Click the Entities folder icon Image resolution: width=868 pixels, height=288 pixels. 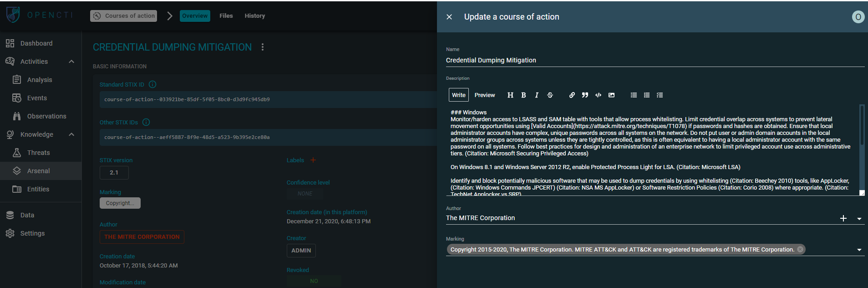click(17, 189)
